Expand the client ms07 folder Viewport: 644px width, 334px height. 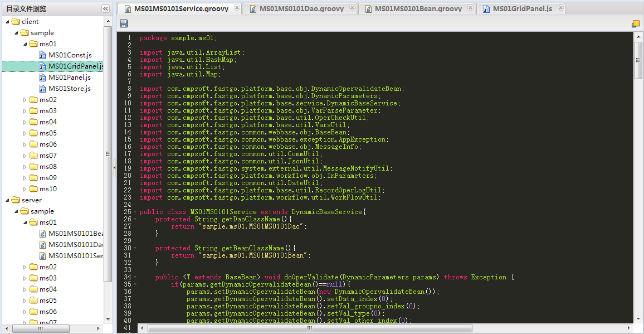(25, 155)
